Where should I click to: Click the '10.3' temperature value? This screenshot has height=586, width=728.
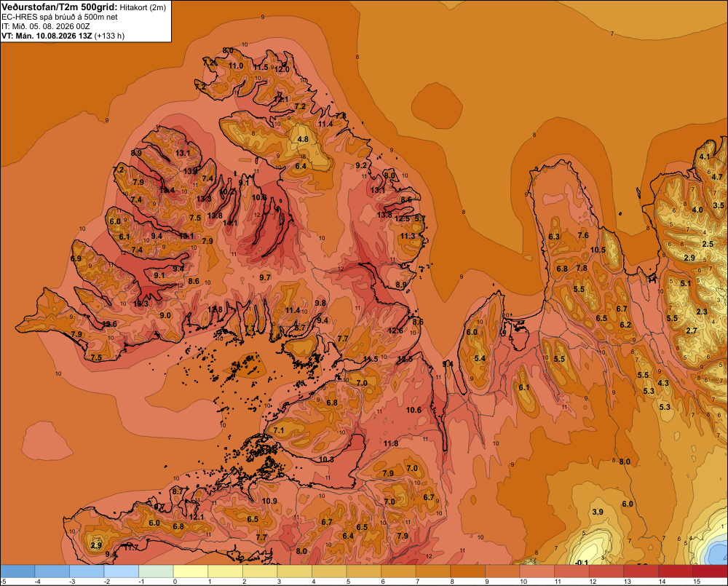(x=326, y=459)
